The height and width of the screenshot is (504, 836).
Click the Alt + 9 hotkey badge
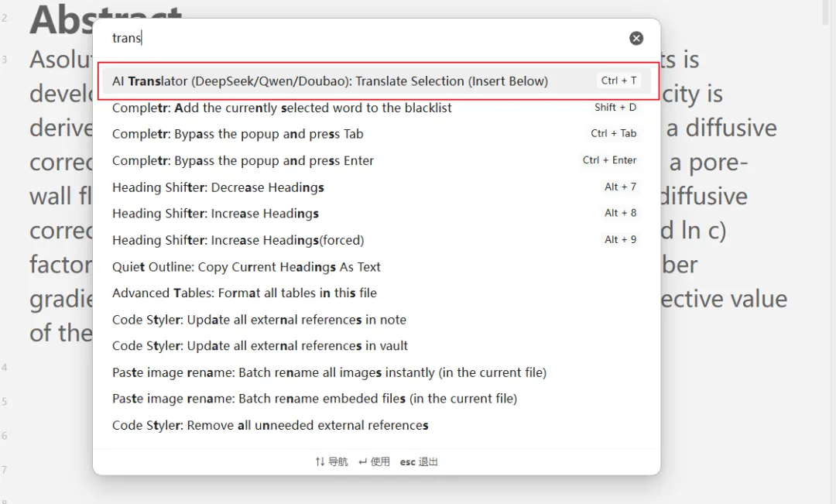point(621,240)
